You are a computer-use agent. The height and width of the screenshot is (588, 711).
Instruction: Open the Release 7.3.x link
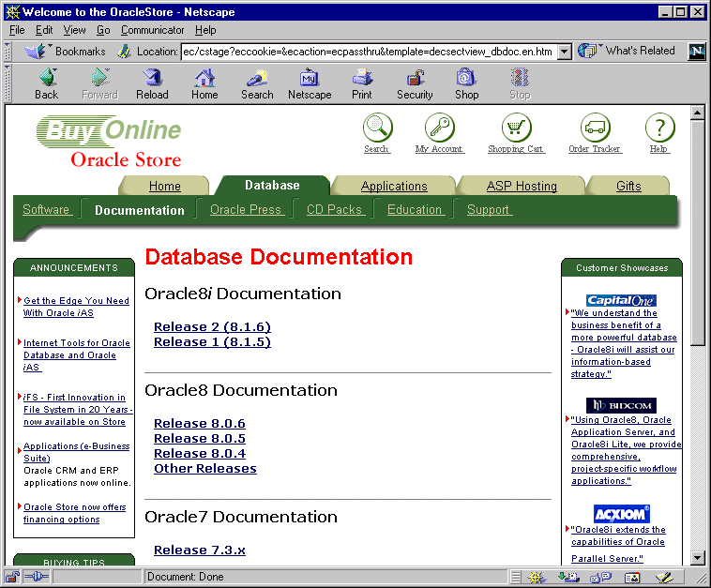point(200,550)
